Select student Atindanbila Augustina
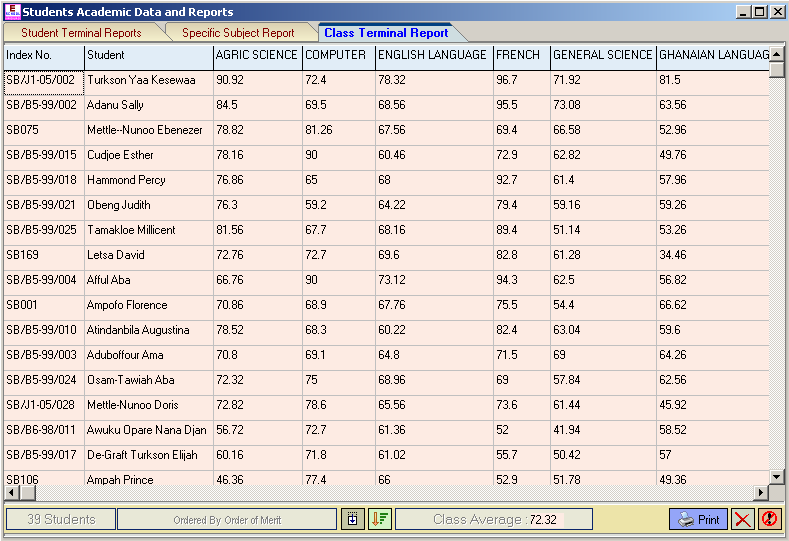Screen dimensions: 789x541 tap(148, 332)
